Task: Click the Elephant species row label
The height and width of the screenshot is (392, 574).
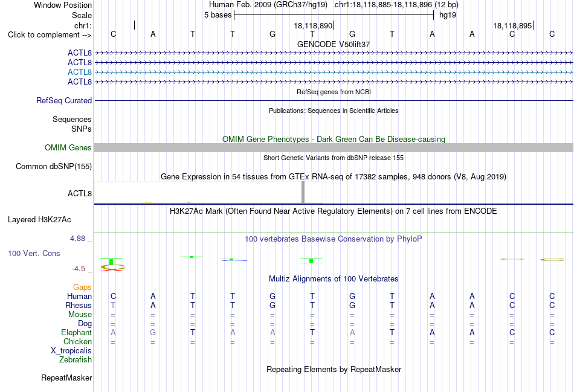Action: pos(77,332)
